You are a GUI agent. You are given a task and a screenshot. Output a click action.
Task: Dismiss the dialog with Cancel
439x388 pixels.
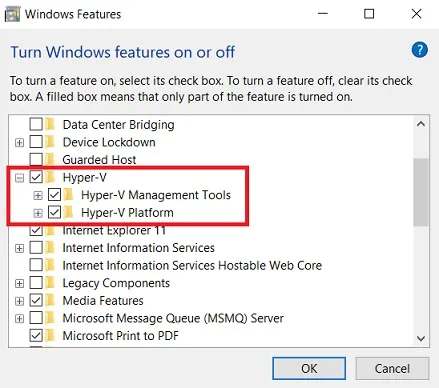(x=392, y=368)
